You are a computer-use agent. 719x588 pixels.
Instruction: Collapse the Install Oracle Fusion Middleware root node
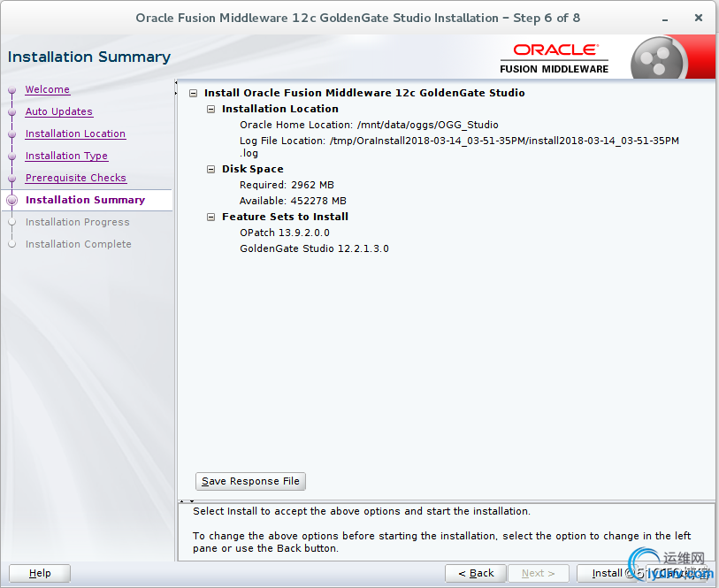pos(193,93)
